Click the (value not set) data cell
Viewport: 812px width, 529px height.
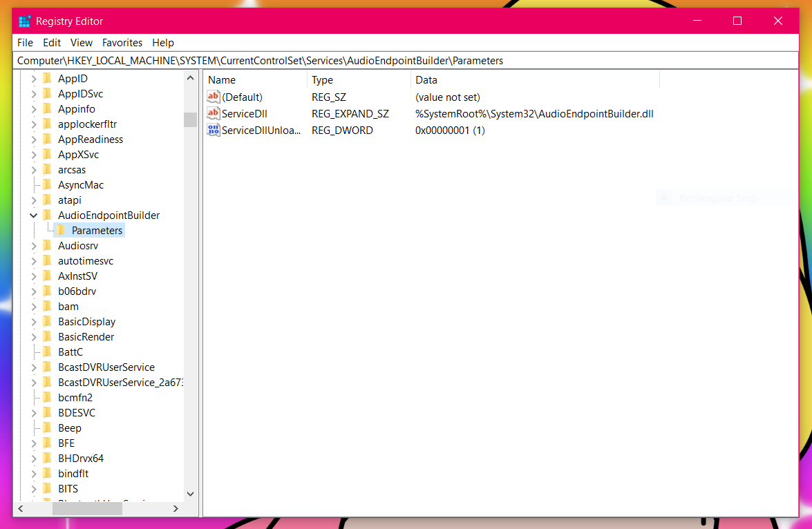447,97
